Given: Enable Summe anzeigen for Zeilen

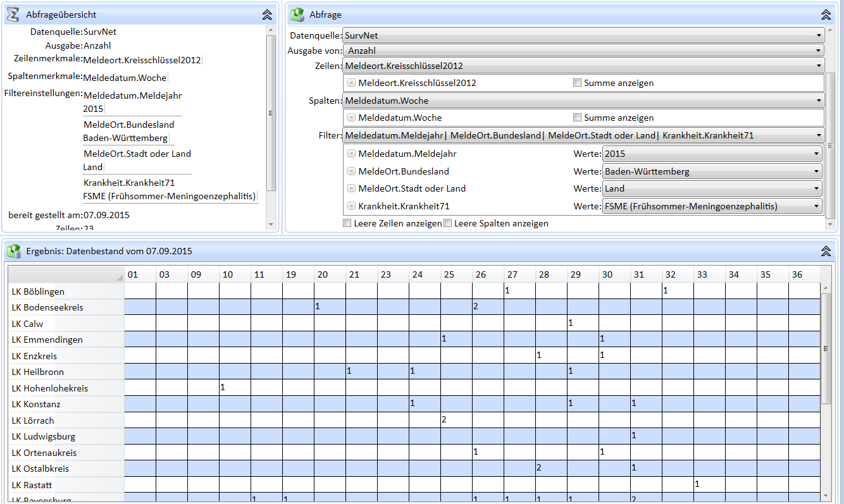Looking at the screenshot, I should pos(577,83).
